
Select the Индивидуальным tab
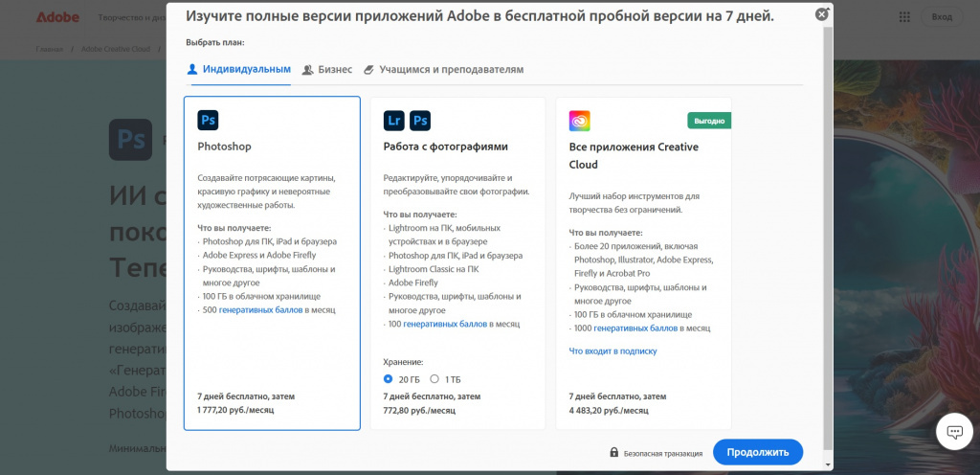[x=238, y=70]
